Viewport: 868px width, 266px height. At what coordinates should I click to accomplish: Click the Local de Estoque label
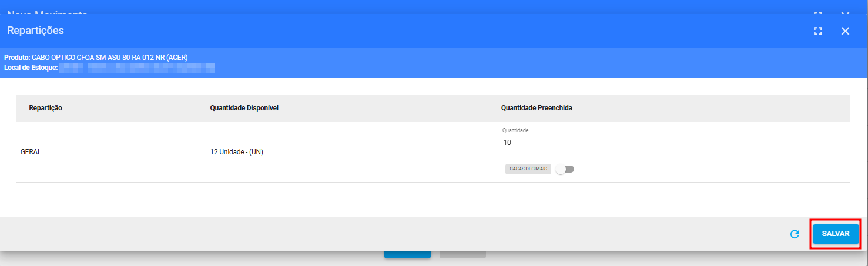tap(31, 68)
